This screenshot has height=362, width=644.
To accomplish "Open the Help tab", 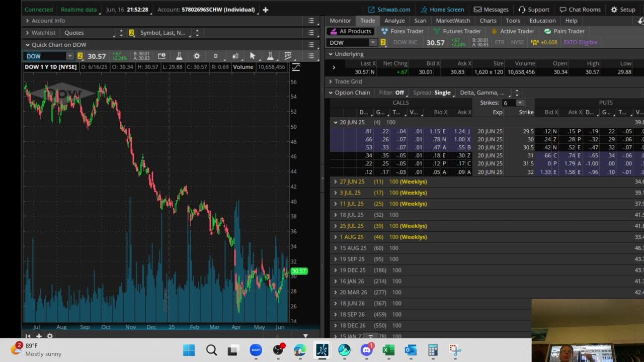I will tap(571, 21).
